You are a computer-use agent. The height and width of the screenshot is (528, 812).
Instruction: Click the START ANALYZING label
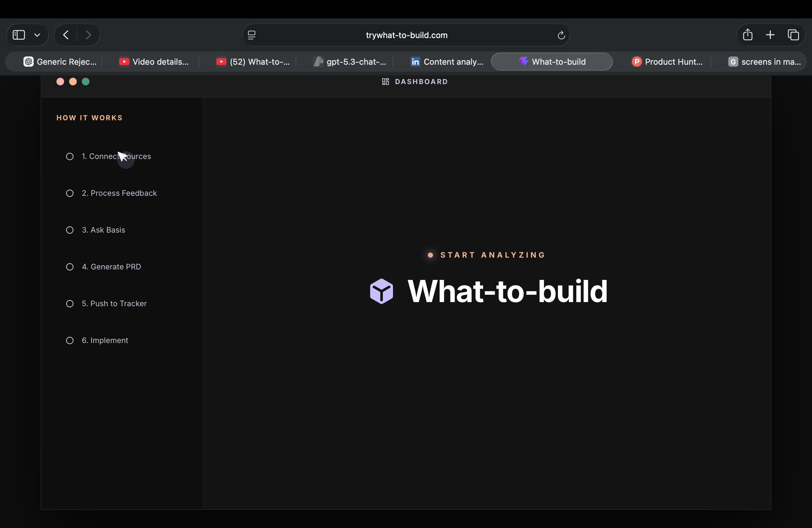tap(492, 254)
